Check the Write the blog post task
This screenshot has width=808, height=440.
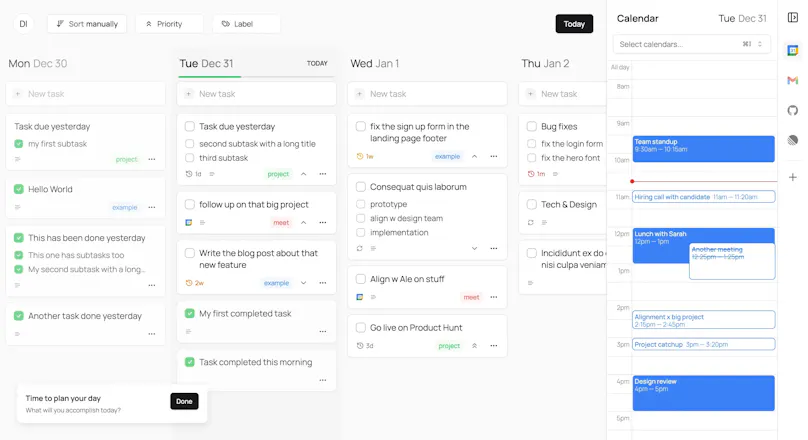(190, 253)
